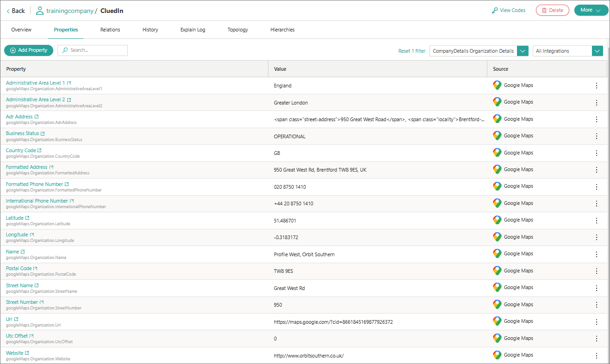610x364 pixels.
Task: Open the Hierarchies tab
Action: (282, 30)
